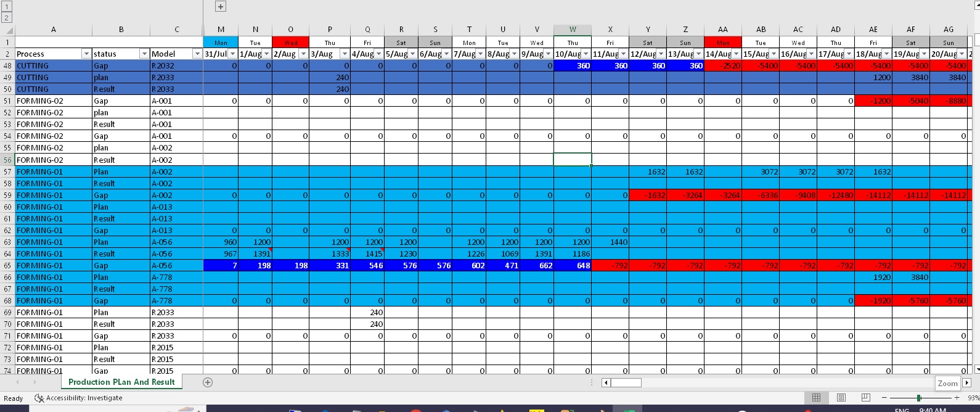Open the Model column filter dropdown
Viewport: 980px width, 412px height.
pyautogui.click(x=197, y=54)
